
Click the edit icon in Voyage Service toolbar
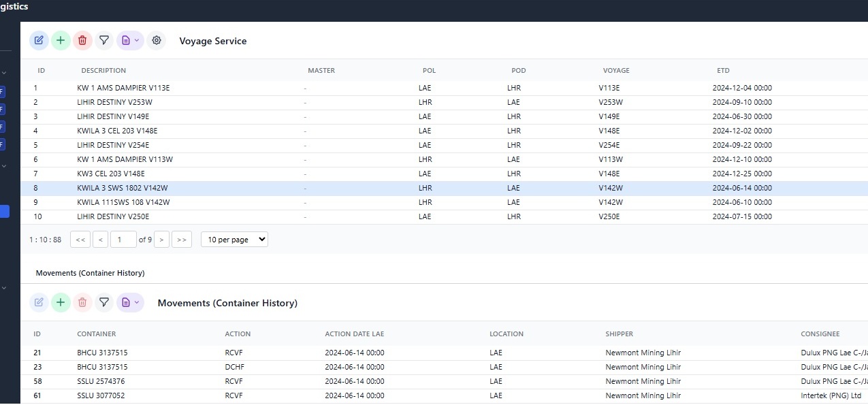click(39, 41)
